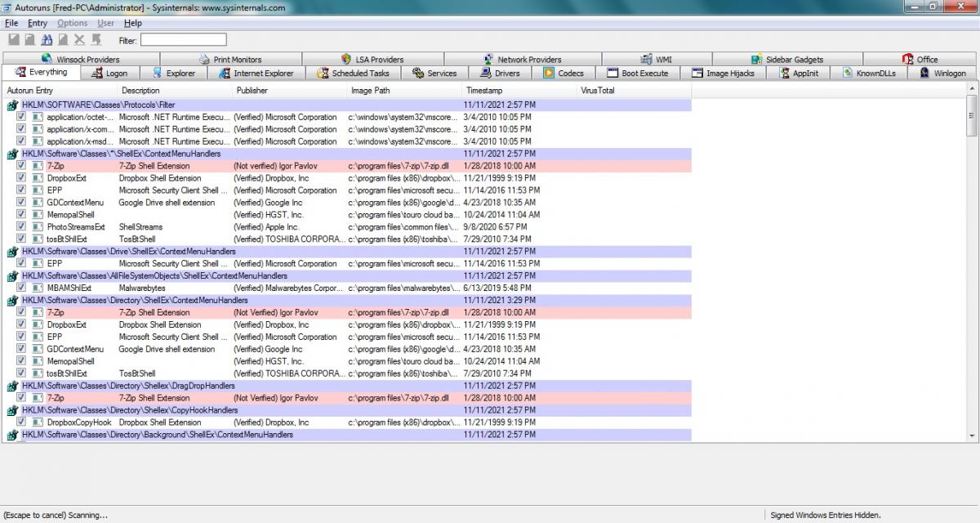Sort by the Description column header
Image resolution: width=980 pixels, height=523 pixels.
point(176,91)
